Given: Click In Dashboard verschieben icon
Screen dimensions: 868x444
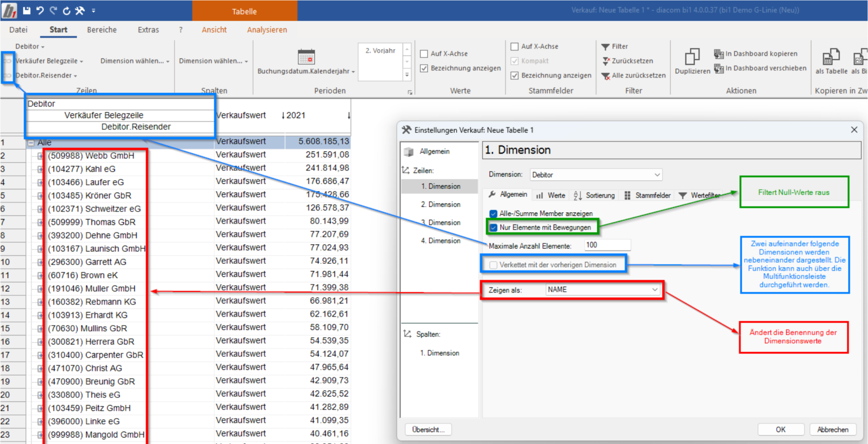Looking at the screenshot, I should (x=719, y=68).
